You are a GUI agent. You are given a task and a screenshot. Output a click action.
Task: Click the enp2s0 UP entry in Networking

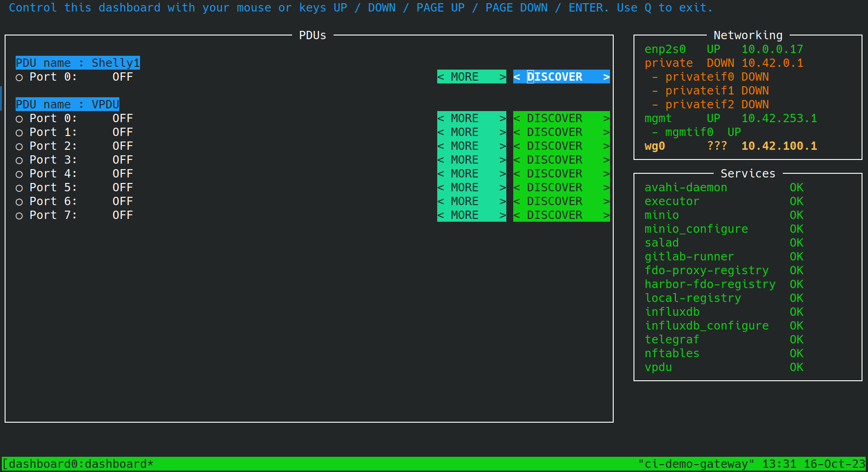click(x=665, y=49)
